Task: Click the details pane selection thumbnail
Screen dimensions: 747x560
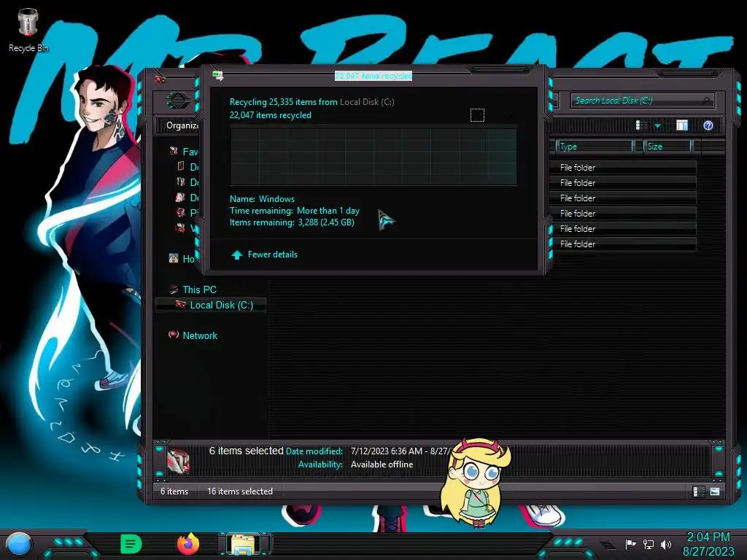Action: coord(179,461)
